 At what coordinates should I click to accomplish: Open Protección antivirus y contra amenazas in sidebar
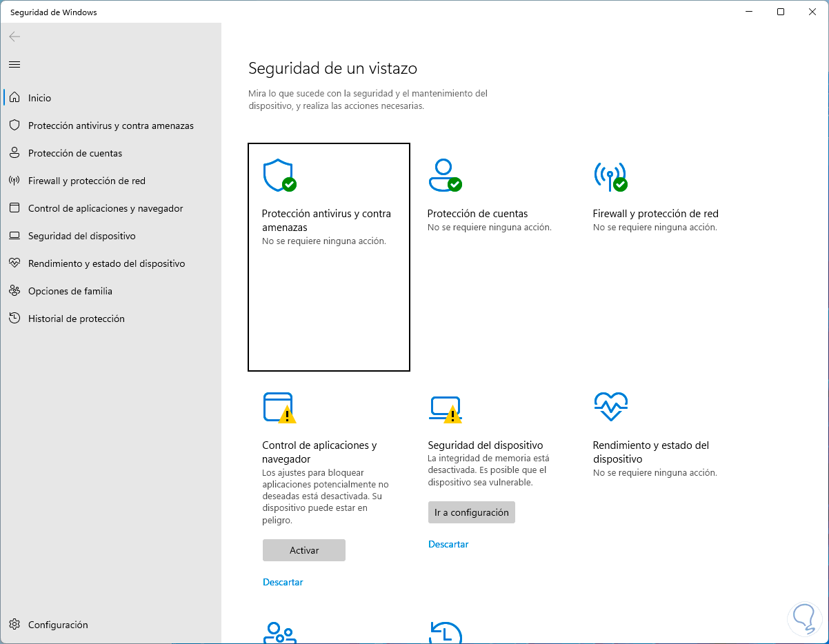pos(111,125)
